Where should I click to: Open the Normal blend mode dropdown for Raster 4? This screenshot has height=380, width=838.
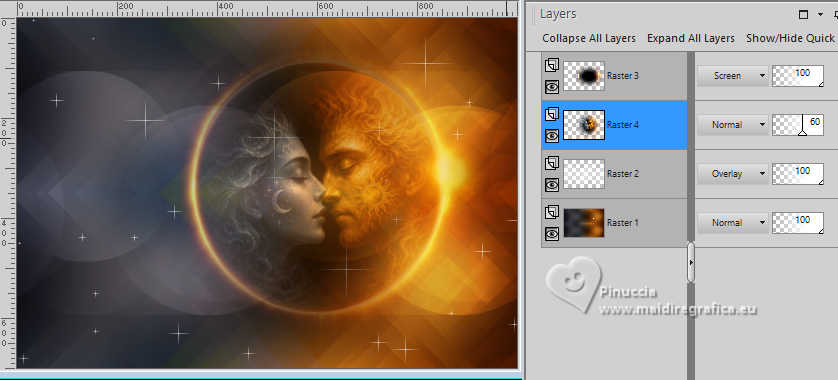tap(732, 125)
